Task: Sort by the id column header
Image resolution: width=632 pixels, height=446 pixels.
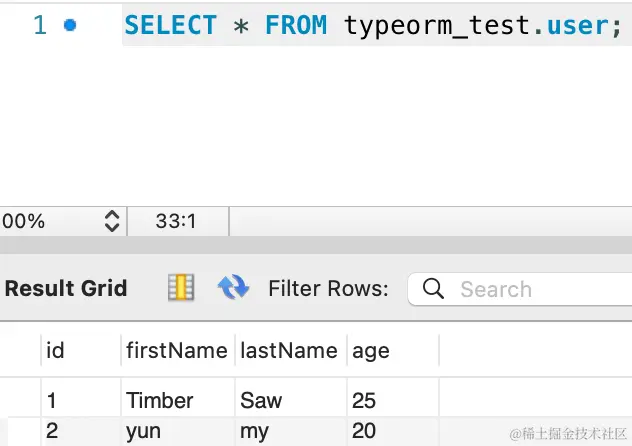Action: tap(56, 350)
